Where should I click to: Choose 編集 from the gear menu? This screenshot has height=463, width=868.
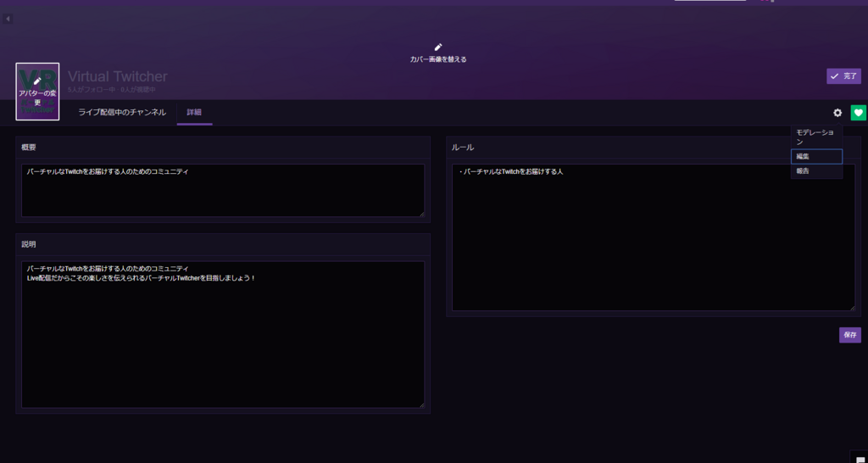[x=816, y=157]
